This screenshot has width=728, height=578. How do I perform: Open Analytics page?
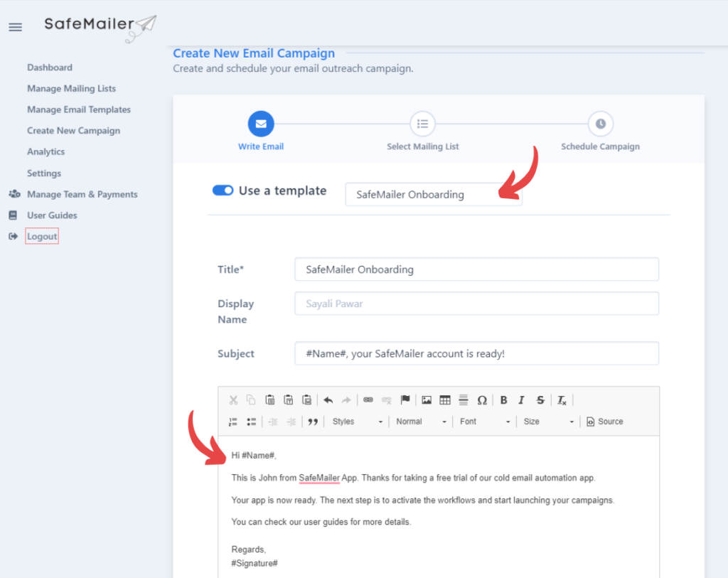(45, 151)
